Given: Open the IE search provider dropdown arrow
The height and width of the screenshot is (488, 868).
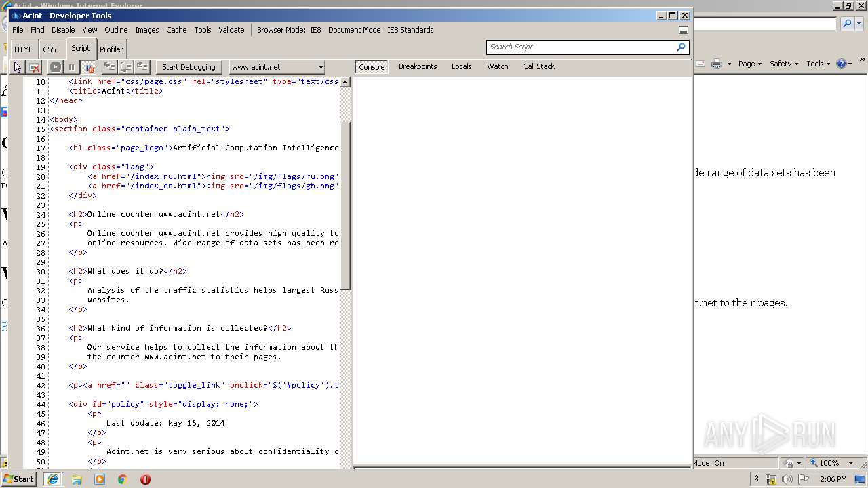Looking at the screenshot, I should pyautogui.click(x=859, y=24).
